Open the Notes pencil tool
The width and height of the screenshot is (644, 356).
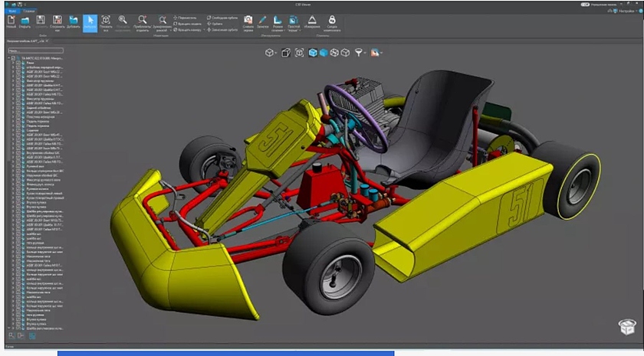262,20
